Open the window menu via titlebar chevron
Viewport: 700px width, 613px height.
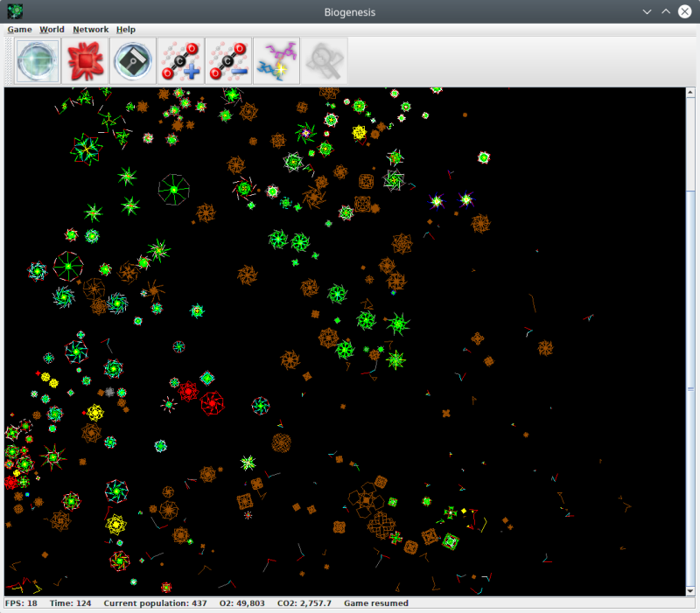[647, 11]
